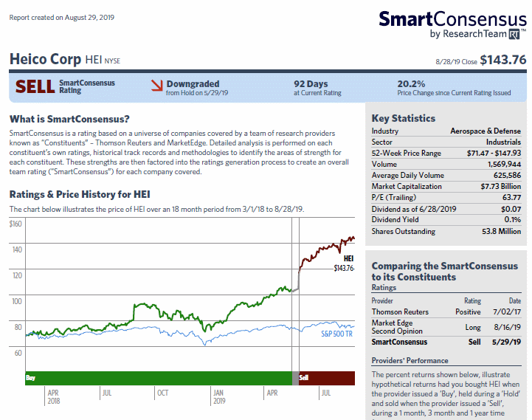Click the 'Industrials' sector value
The width and height of the screenshot is (532, 420).
[x=503, y=142]
